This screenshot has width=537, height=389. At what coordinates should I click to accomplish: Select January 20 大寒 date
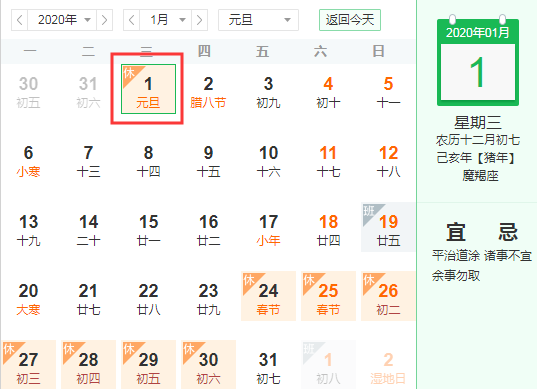(28, 299)
